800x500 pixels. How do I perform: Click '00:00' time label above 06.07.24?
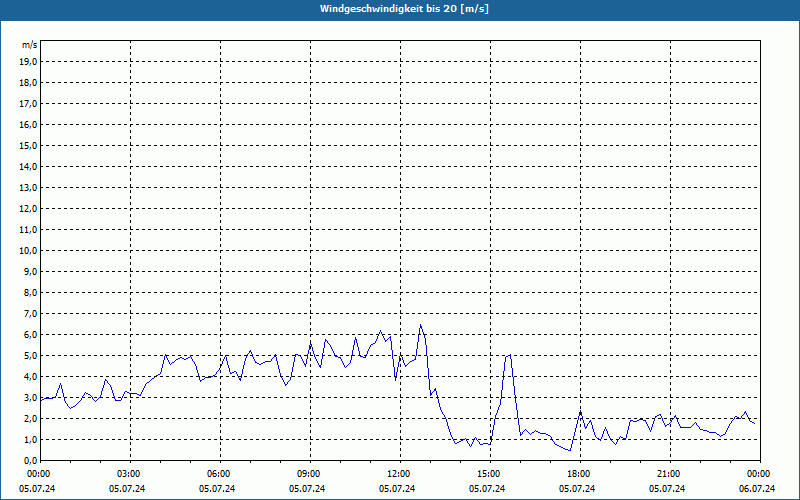(759, 474)
